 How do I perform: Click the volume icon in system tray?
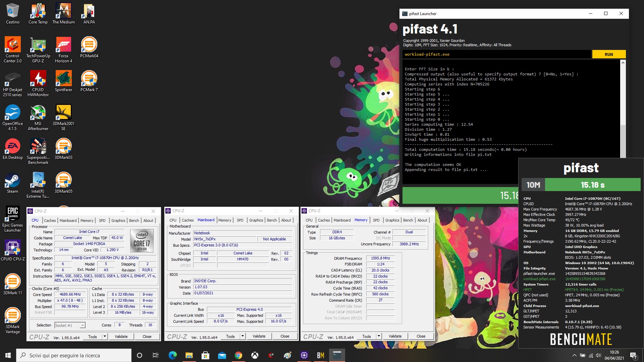pyautogui.click(x=598, y=355)
